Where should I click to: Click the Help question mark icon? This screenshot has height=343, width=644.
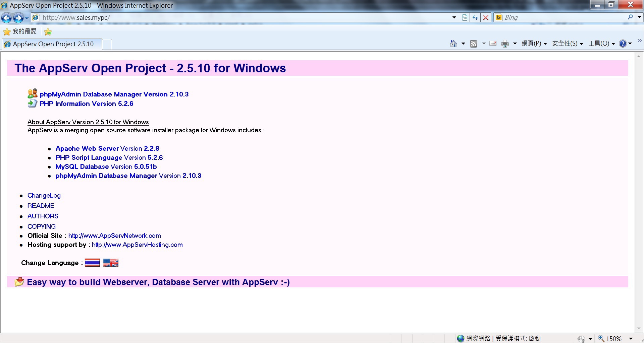click(623, 44)
